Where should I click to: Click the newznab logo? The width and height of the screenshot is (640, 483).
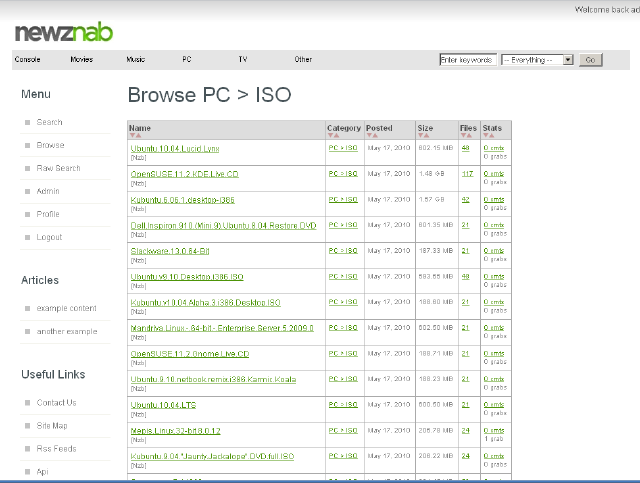pos(62,31)
